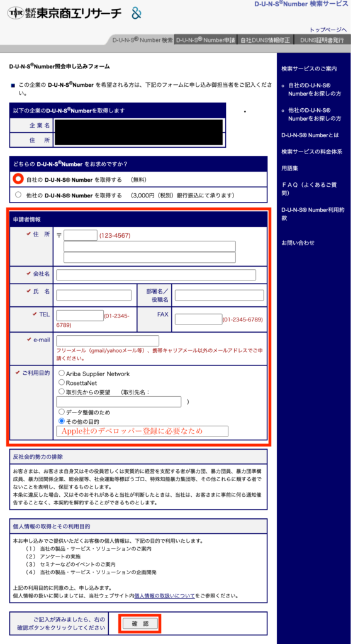
Task: Choose RosettaNet purpose option
Action: [x=62, y=382]
